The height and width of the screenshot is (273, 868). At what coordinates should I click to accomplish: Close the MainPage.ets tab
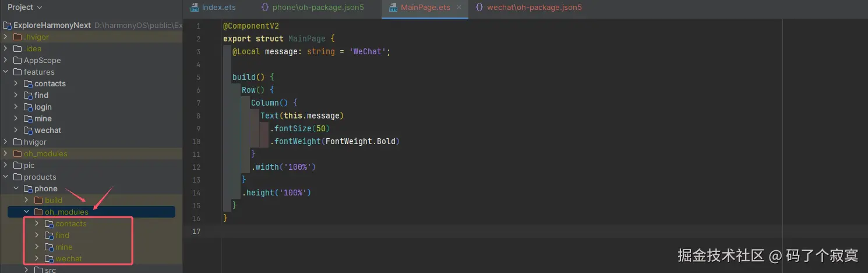(460, 8)
